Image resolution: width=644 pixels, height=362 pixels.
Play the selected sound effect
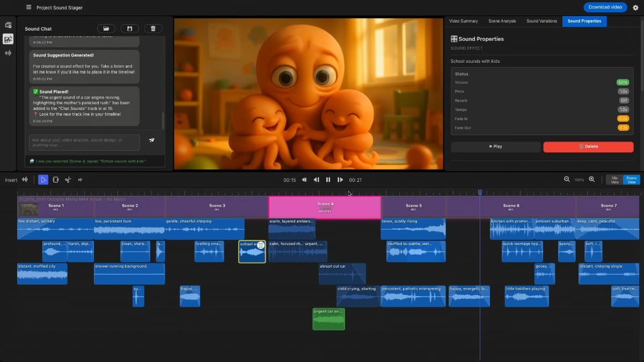click(495, 146)
